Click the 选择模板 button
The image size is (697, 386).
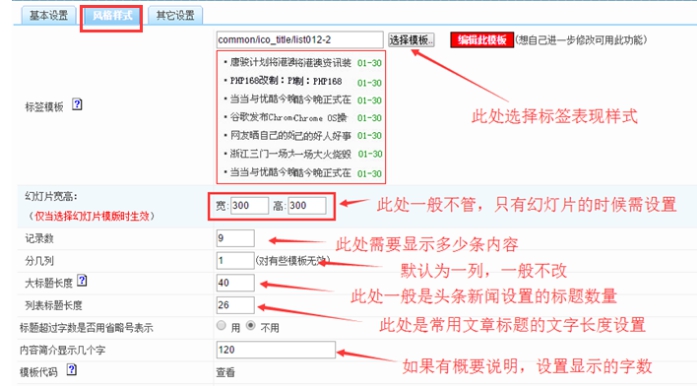(411, 40)
